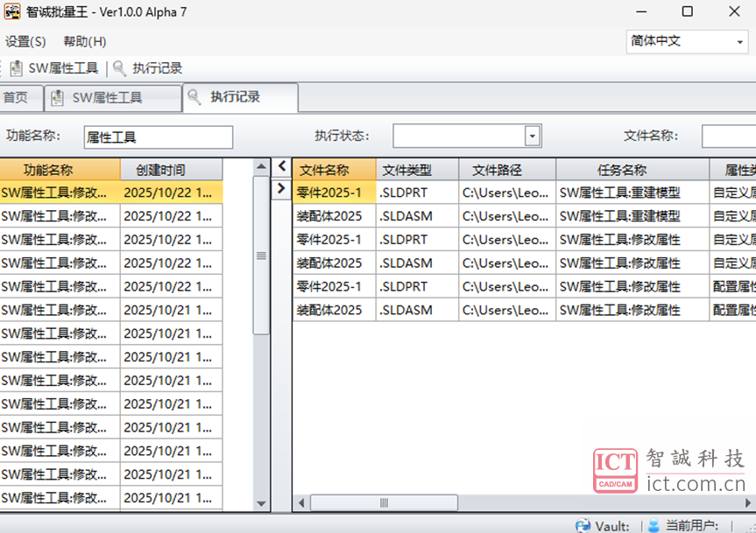Click the horizontal scrollbar thumb
The height and width of the screenshot is (533, 756).
point(384,503)
